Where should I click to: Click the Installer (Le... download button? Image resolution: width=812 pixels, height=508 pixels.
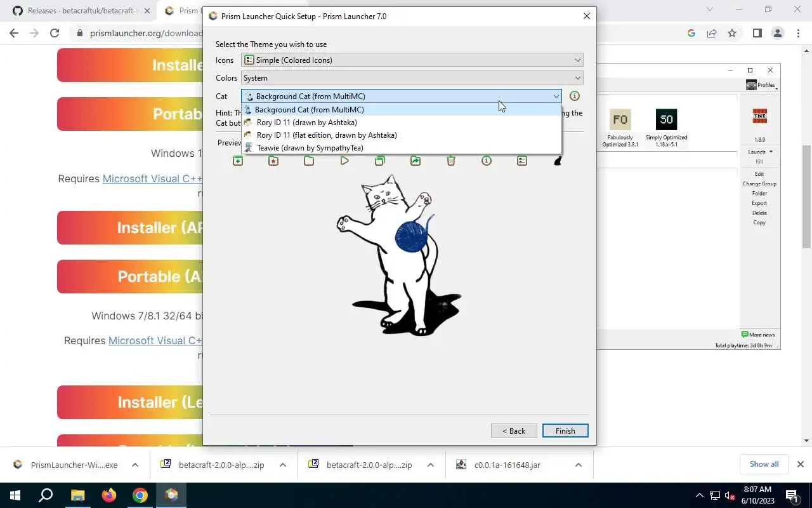(130, 402)
